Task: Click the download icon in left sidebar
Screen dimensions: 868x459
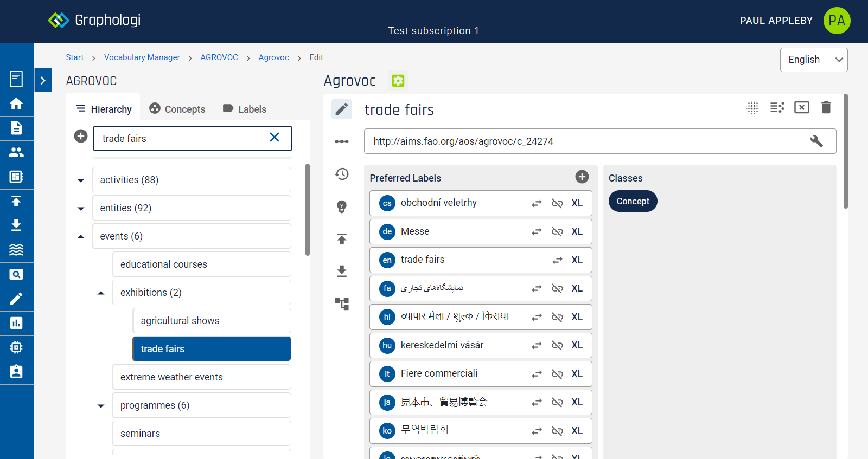Action: tap(16, 225)
